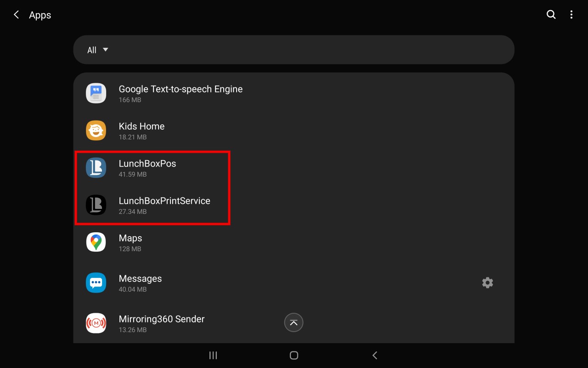Tap the Kids Home app icon

[x=96, y=131]
